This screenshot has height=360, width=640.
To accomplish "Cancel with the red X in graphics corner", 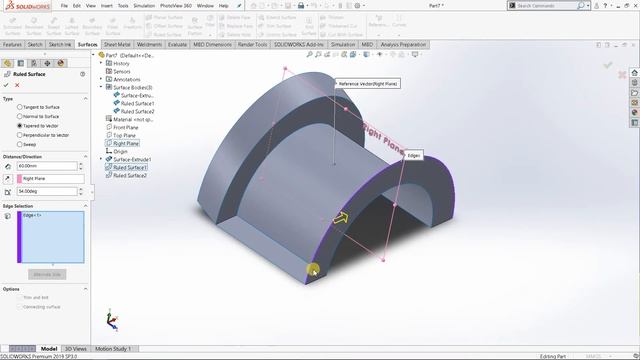I will coord(622,75).
